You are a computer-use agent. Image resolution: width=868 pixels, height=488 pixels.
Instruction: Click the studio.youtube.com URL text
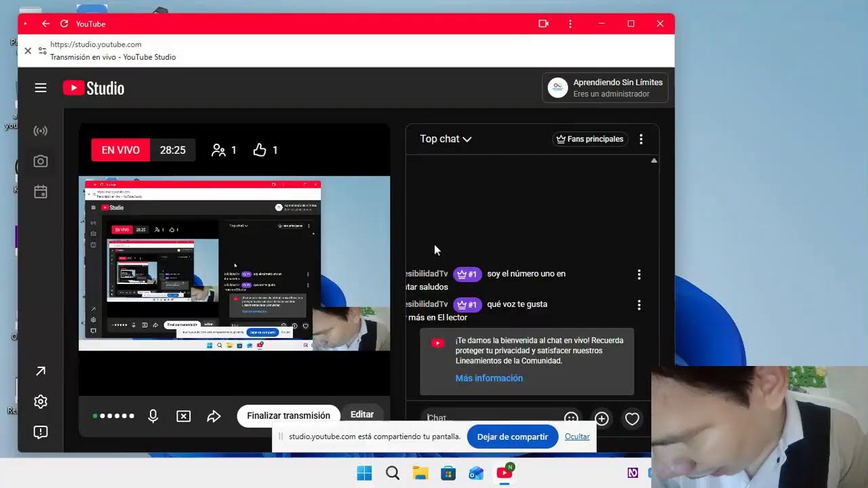click(96, 45)
